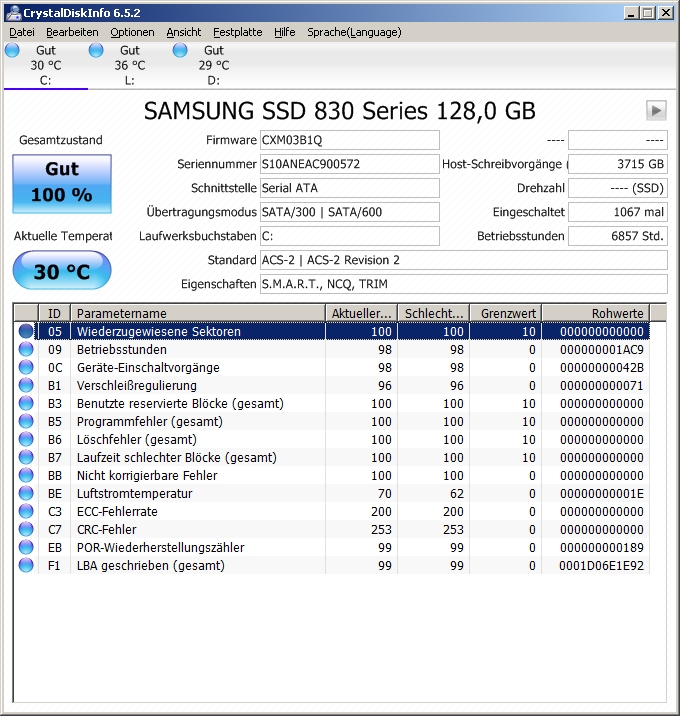Click raw value 000000001AC9

click(601, 349)
